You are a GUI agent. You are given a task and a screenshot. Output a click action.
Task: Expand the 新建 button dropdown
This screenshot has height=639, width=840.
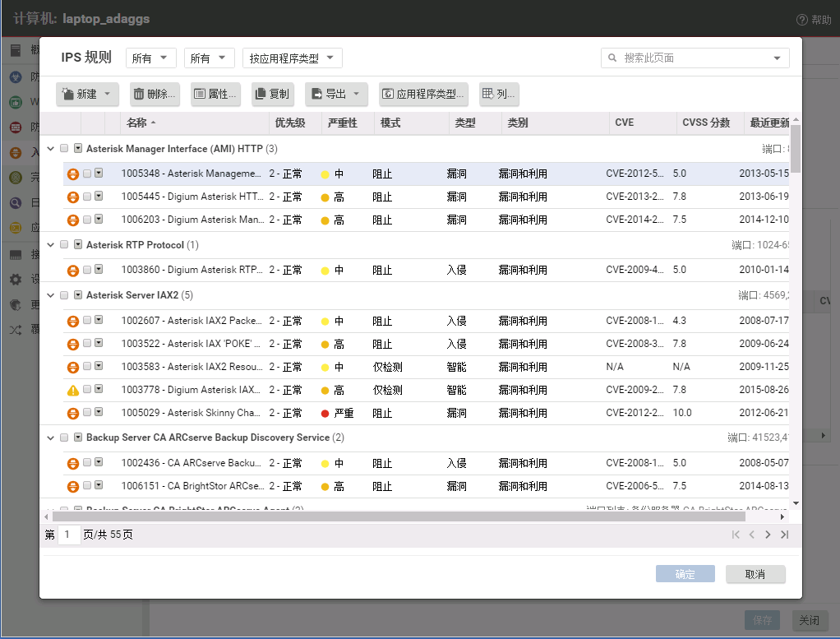tap(108, 95)
